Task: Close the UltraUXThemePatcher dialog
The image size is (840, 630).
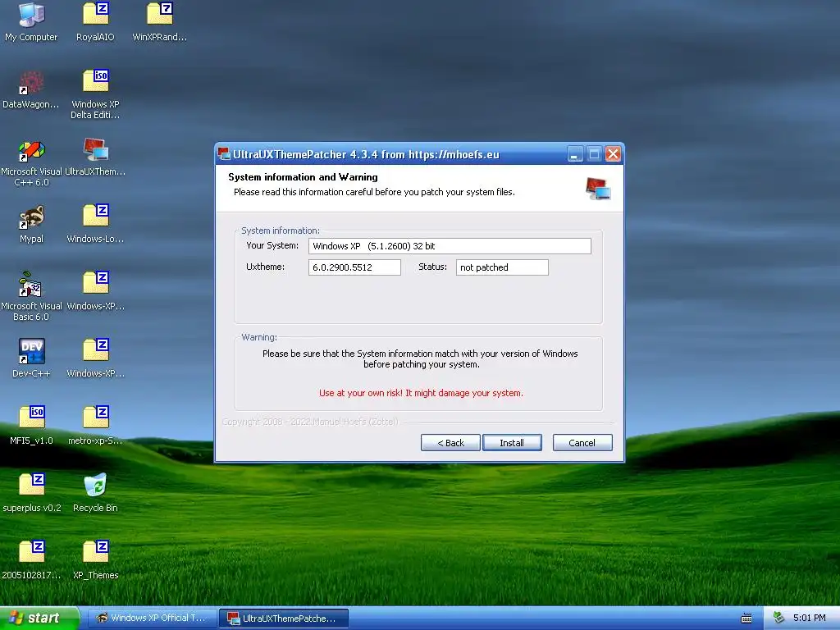Action: coord(613,154)
